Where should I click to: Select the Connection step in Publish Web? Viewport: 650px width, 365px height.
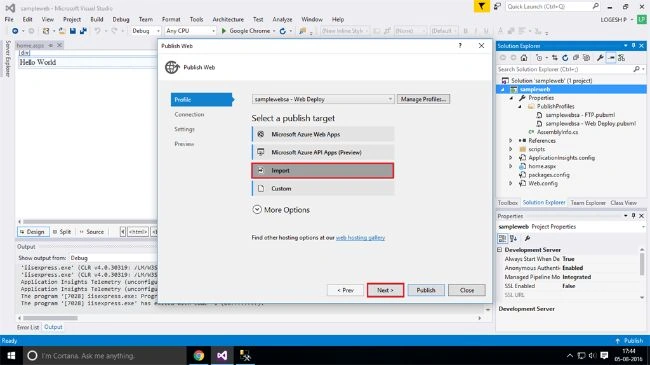(x=189, y=114)
